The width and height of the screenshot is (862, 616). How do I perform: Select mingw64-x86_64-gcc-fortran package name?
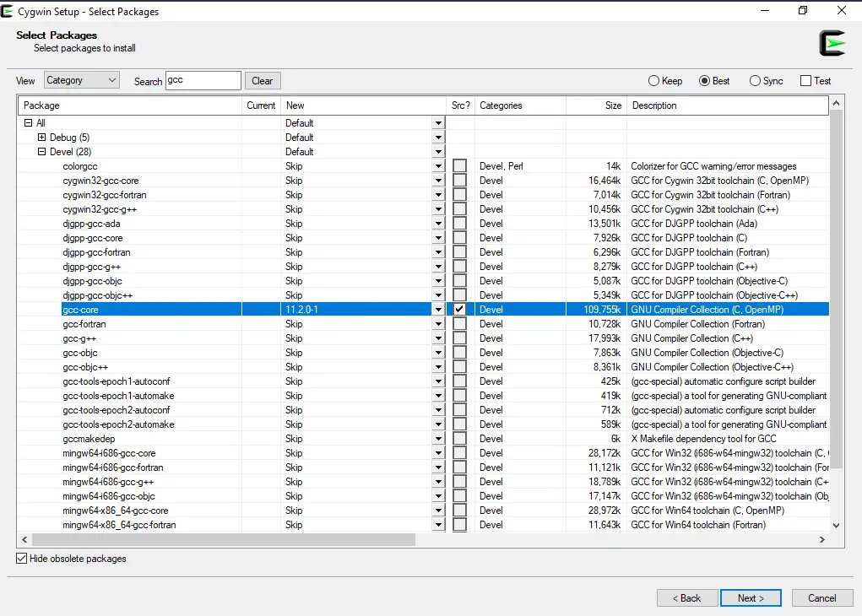point(119,525)
